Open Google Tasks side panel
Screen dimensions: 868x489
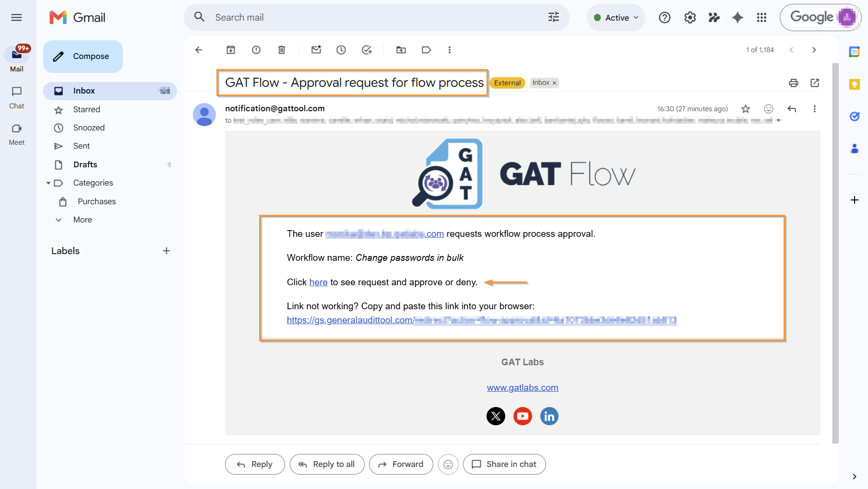click(855, 116)
